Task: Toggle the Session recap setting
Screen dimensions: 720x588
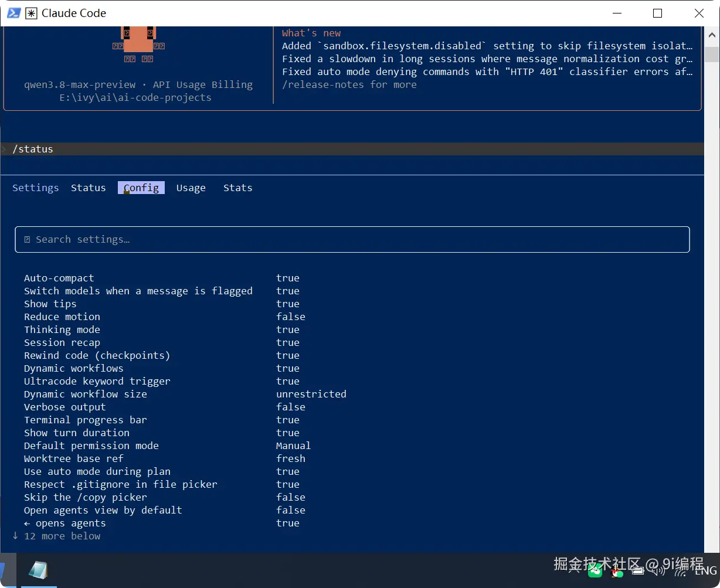Action: tap(162, 342)
